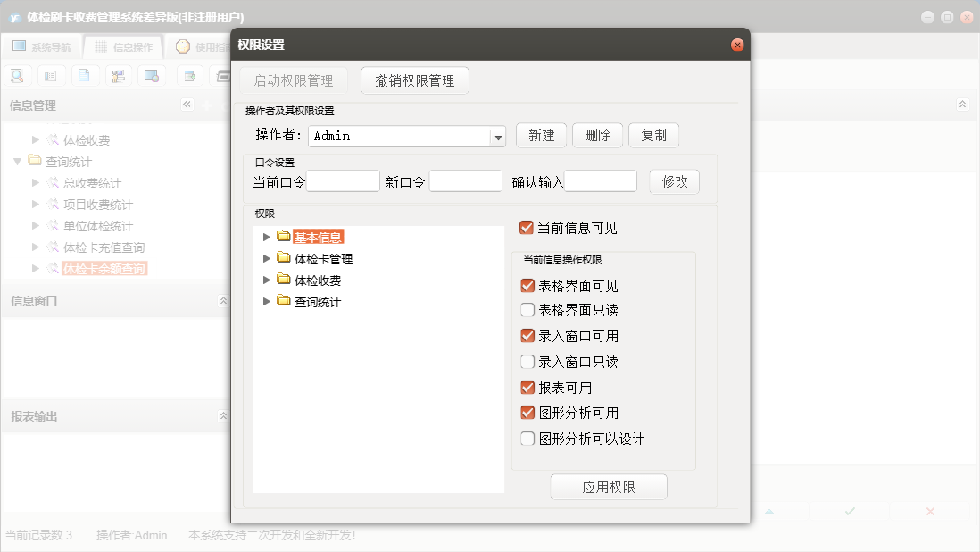Screen dimensions: 980x552
Task: Click the 查询统计 folder icon in 权限 tree
Action: point(284,302)
